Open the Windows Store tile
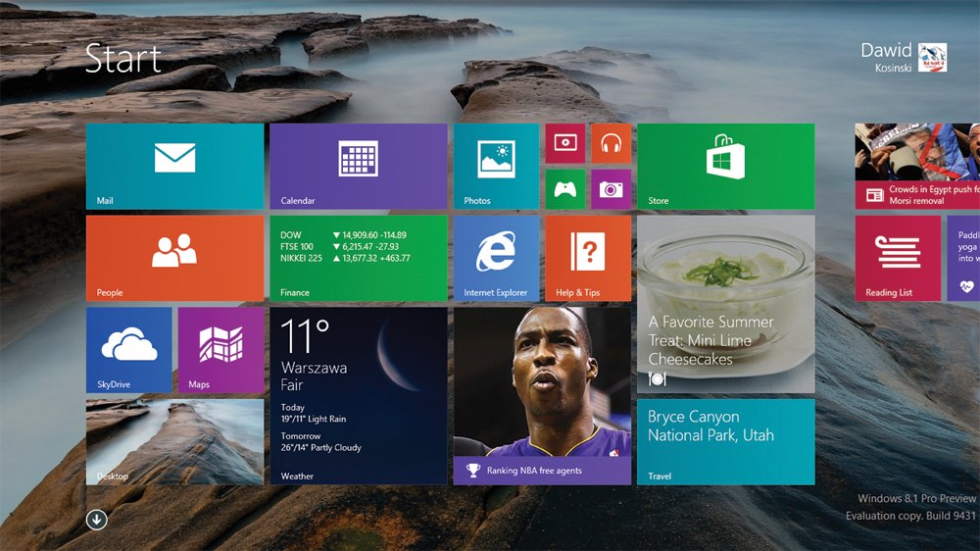 [725, 166]
